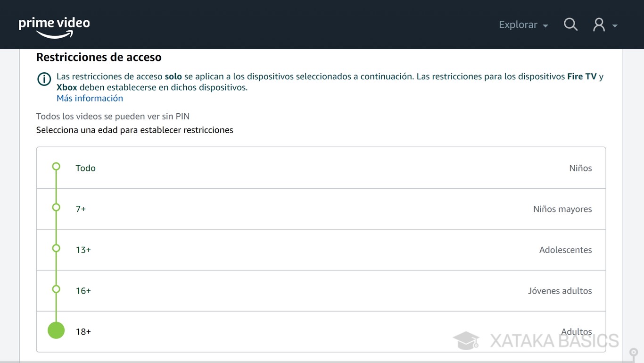The height and width of the screenshot is (363, 644).
Task: Click the Explorar menu text
Action: point(518,25)
